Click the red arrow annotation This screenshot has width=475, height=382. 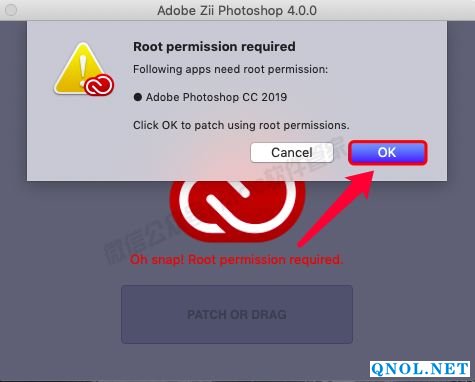(x=337, y=208)
